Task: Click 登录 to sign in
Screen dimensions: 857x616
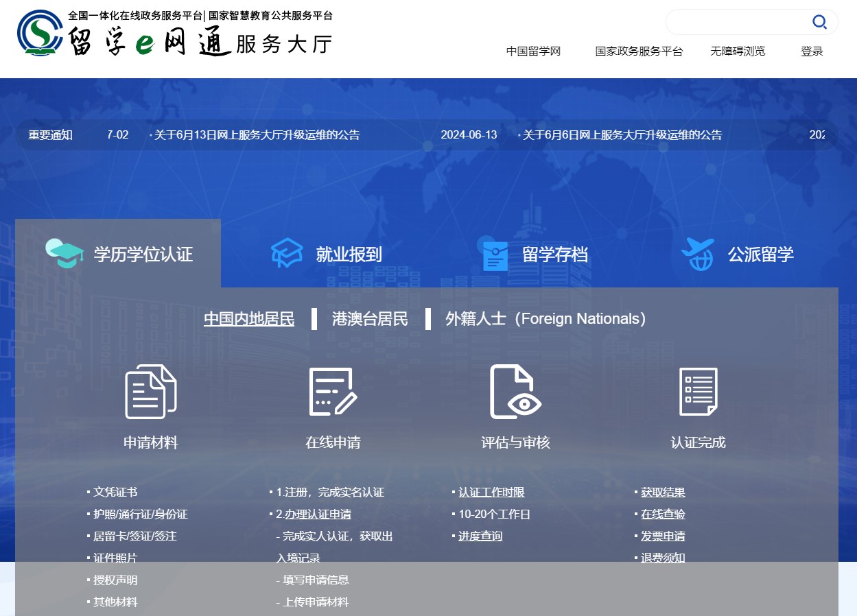Action: [x=812, y=51]
